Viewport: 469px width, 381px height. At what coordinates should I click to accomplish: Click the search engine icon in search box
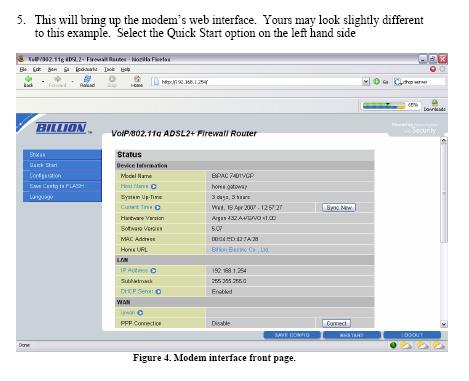[x=397, y=82]
